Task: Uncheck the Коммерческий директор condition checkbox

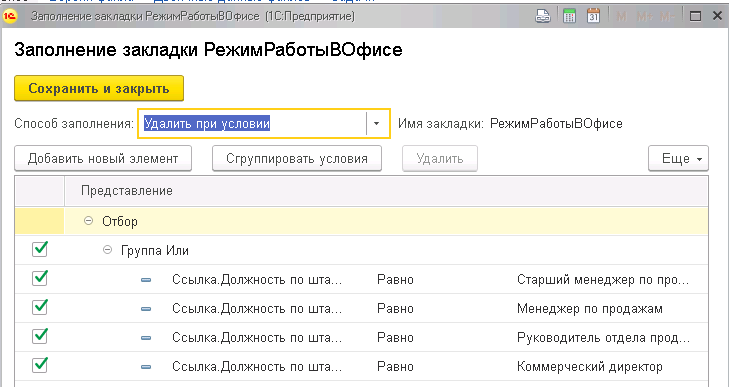Action: (40, 365)
